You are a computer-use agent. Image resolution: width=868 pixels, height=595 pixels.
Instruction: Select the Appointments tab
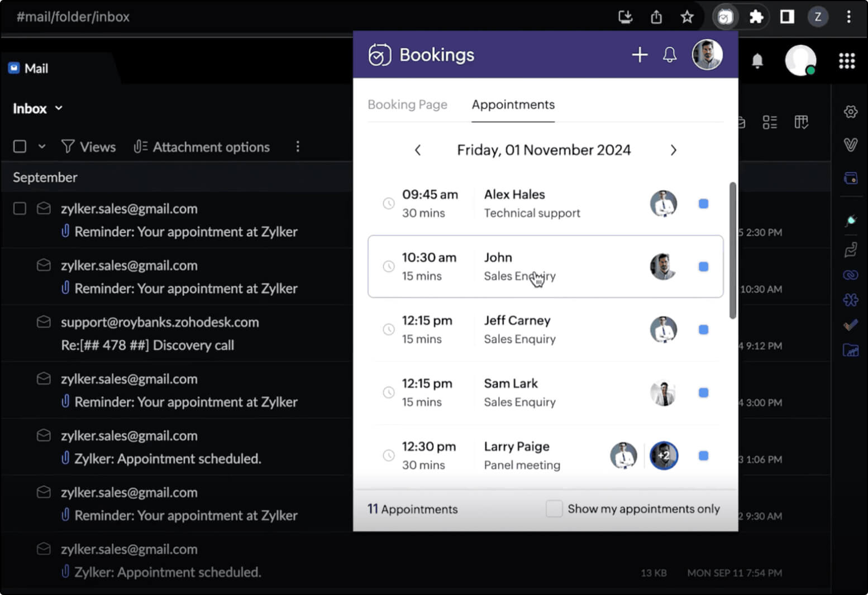tap(513, 104)
